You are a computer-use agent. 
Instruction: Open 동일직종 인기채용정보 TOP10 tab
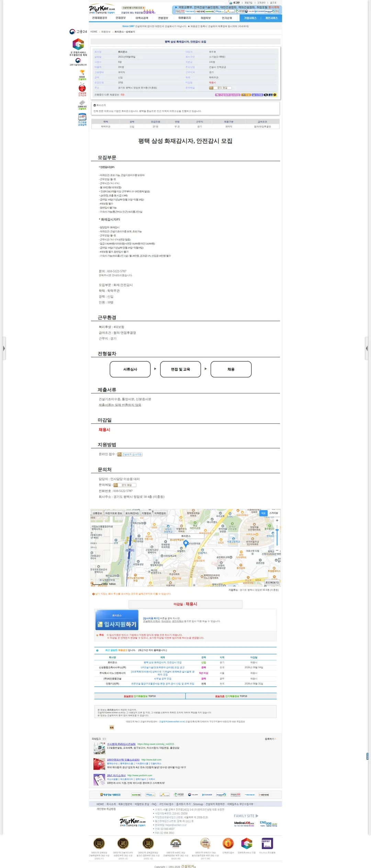(231, 696)
